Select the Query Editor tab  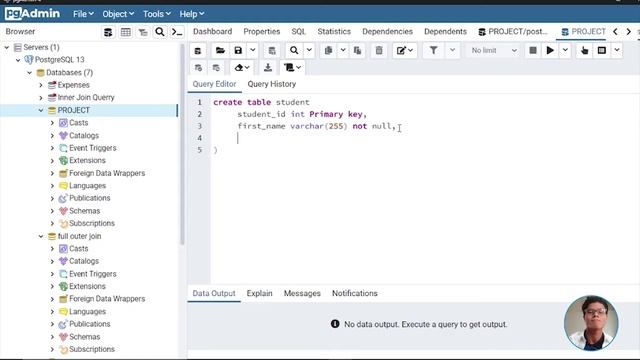[x=214, y=84]
